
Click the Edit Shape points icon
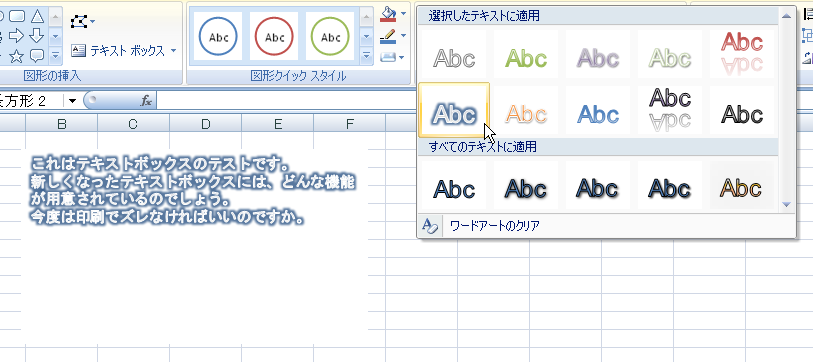(x=79, y=21)
